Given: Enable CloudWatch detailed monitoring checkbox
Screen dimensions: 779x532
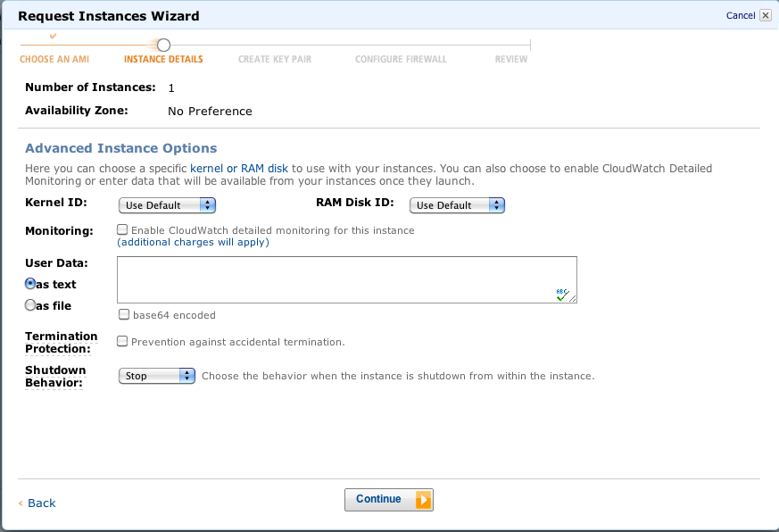Looking at the screenshot, I should [123, 229].
